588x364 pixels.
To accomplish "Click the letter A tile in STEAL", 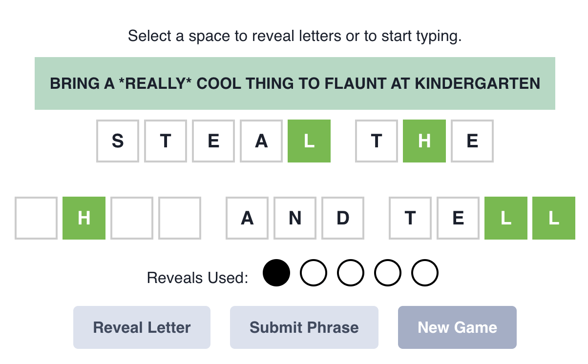I will (261, 141).
